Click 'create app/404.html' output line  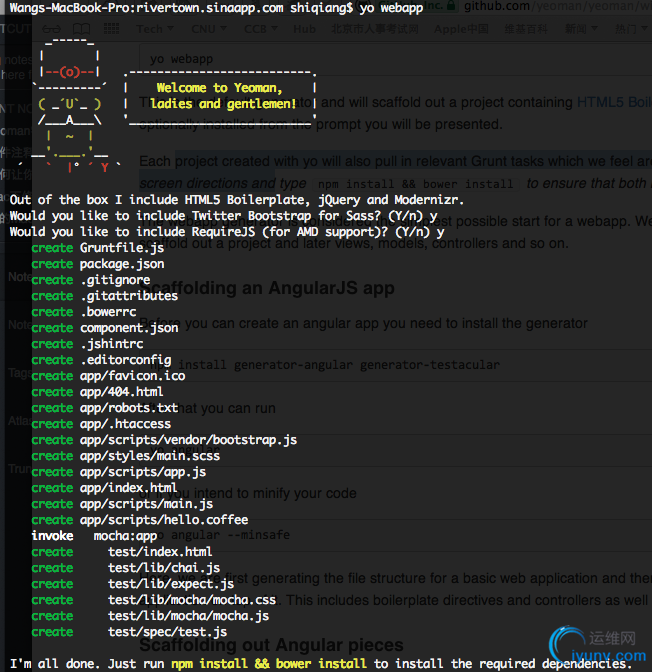(x=97, y=392)
